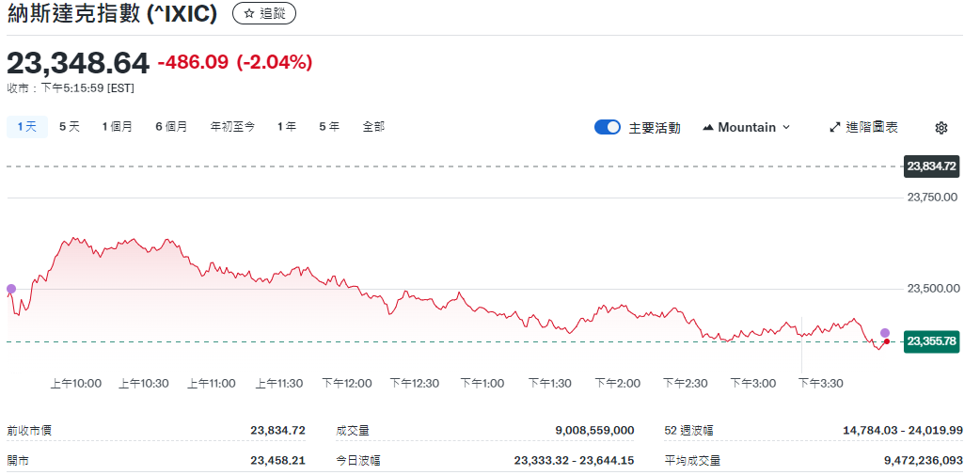Show 全部 full history range

[373, 126]
